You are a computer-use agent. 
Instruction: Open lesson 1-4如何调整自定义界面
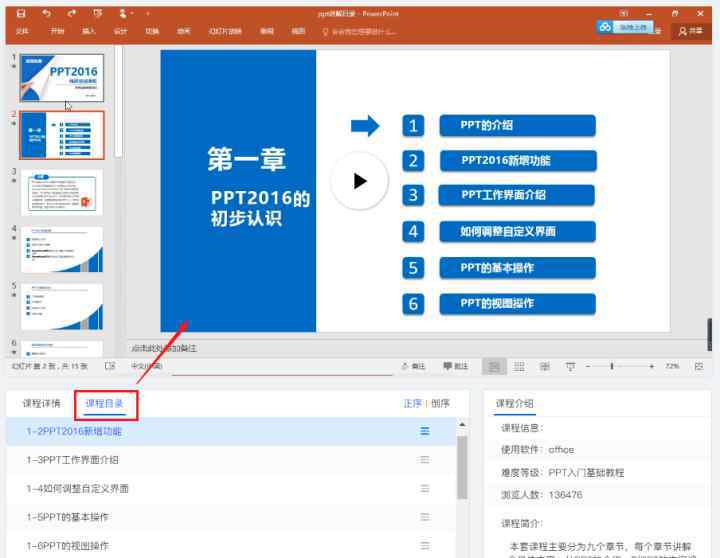click(x=231, y=488)
